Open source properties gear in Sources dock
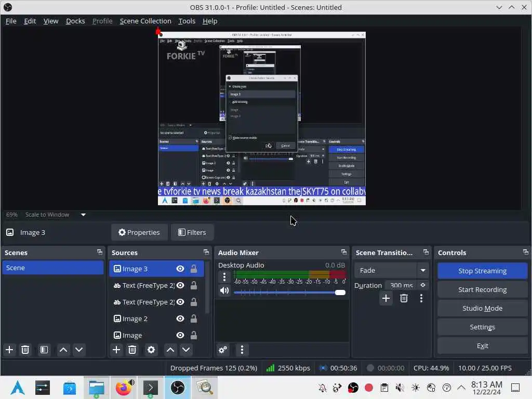The height and width of the screenshot is (399, 532). [151, 350]
